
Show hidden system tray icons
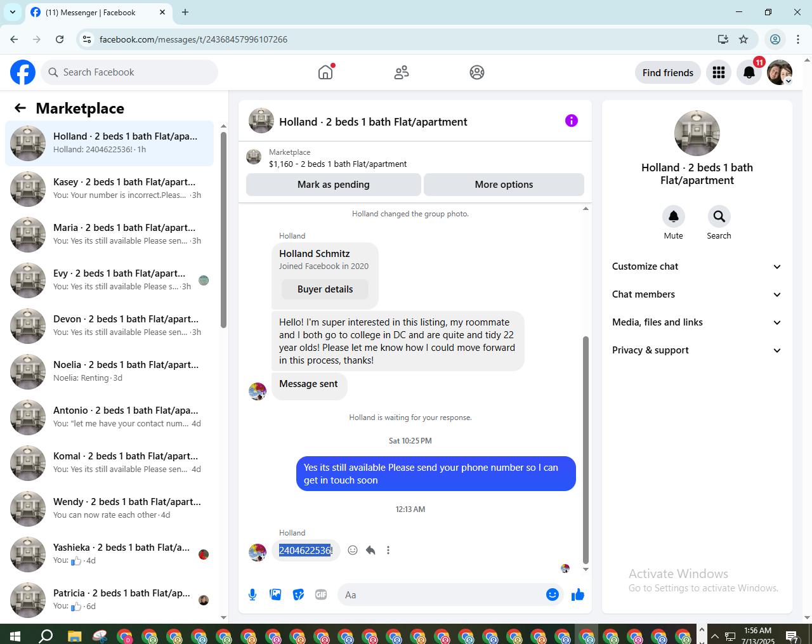(x=715, y=636)
